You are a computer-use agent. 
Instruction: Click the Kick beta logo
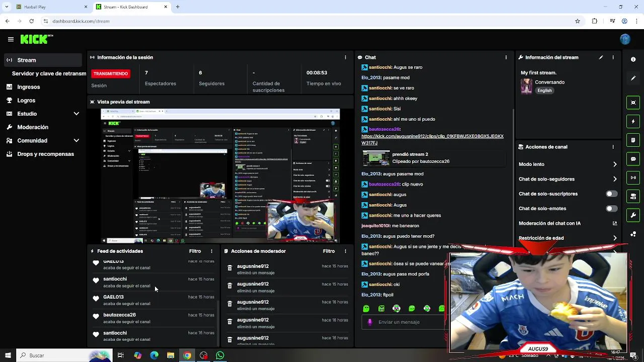click(x=36, y=39)
